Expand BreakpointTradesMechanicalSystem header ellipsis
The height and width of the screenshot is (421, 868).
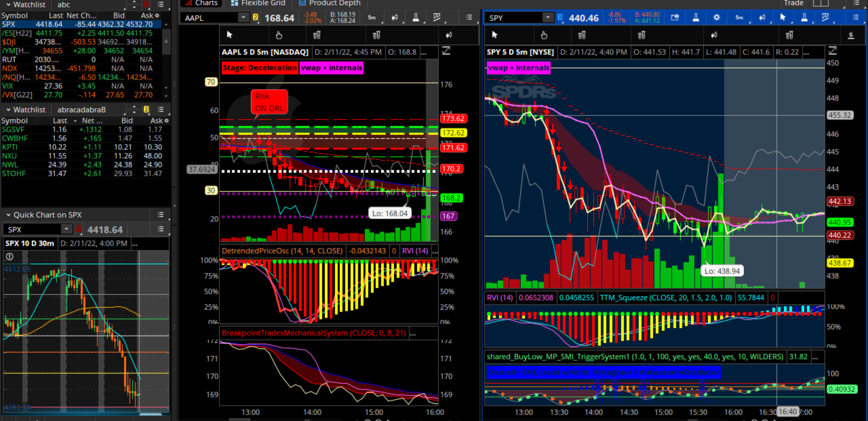click(x=413, y=333)
